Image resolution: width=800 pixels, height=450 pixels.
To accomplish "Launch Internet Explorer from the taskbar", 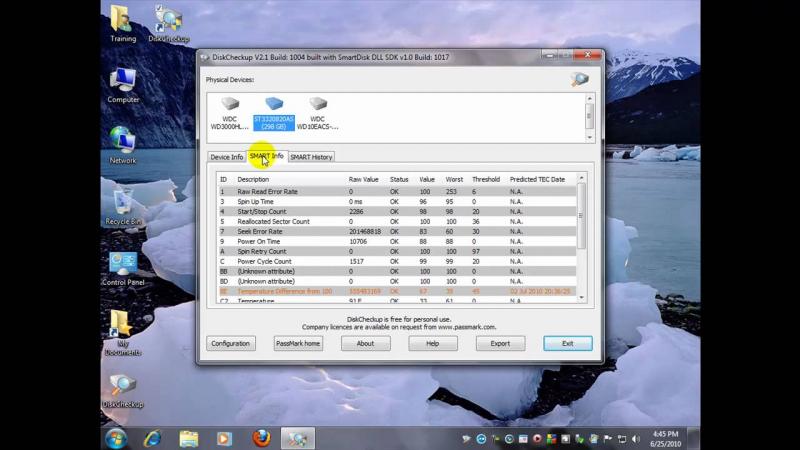I will pos(152,439).
